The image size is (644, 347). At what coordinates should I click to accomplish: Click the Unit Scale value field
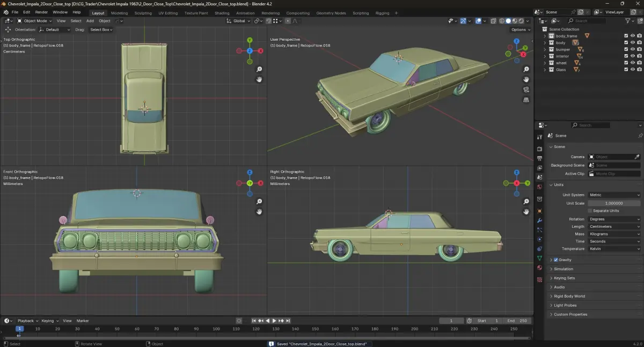pos(614,203)
